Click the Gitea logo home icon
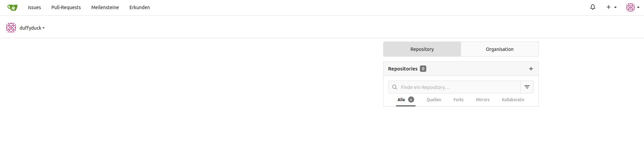The width and height of the screenshot is (644, 144). (x=12, y=7)
